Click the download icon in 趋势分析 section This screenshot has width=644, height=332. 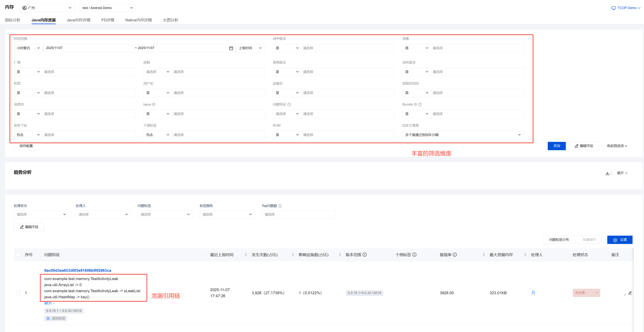click(x=607, y=173)
